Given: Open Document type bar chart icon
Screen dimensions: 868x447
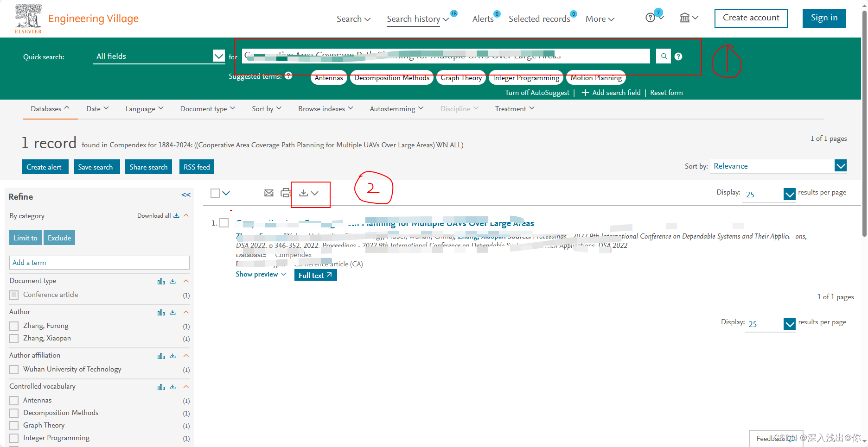Looking at the screenshot, I should [x=161, y=282].
